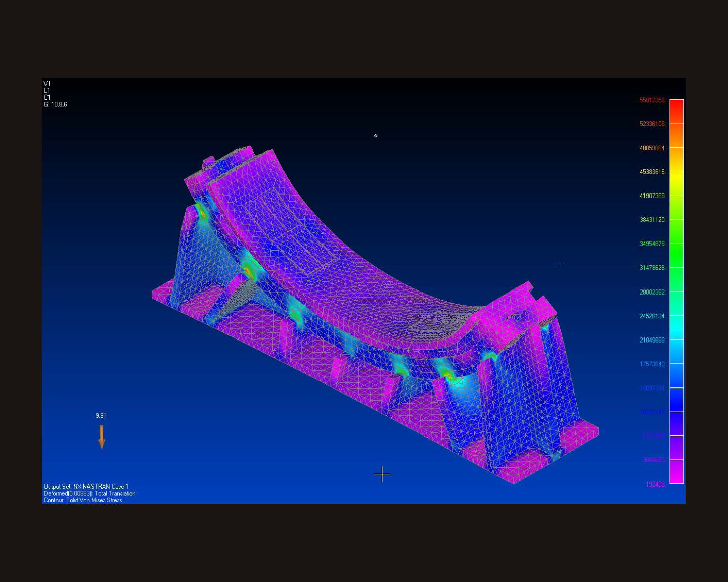
Task: Click the Deformed(0.00983): Total Translation label
Action: coord(89,493)
